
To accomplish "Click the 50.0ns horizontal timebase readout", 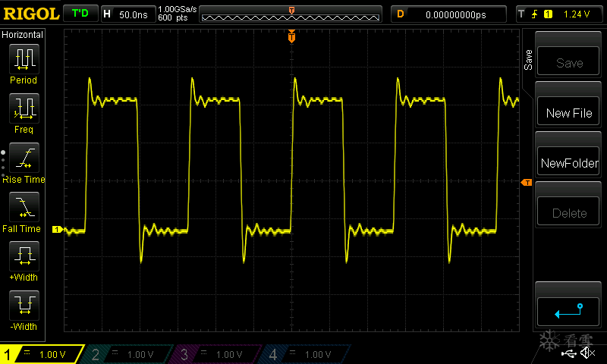I will coord(134,14).
